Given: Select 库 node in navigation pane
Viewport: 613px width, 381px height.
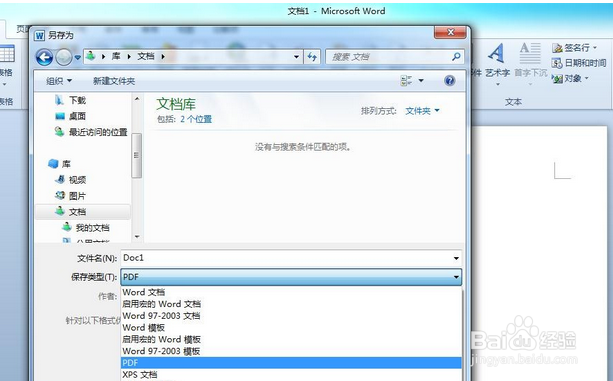Looking at the screenshot, I should click(59, 164).
